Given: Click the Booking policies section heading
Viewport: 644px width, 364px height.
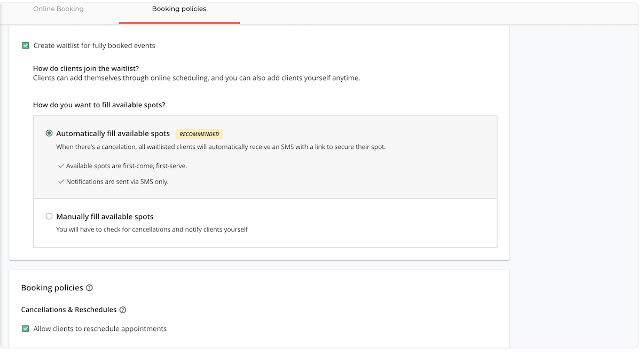Looking at the screenshot, I should tap(52, 288).
